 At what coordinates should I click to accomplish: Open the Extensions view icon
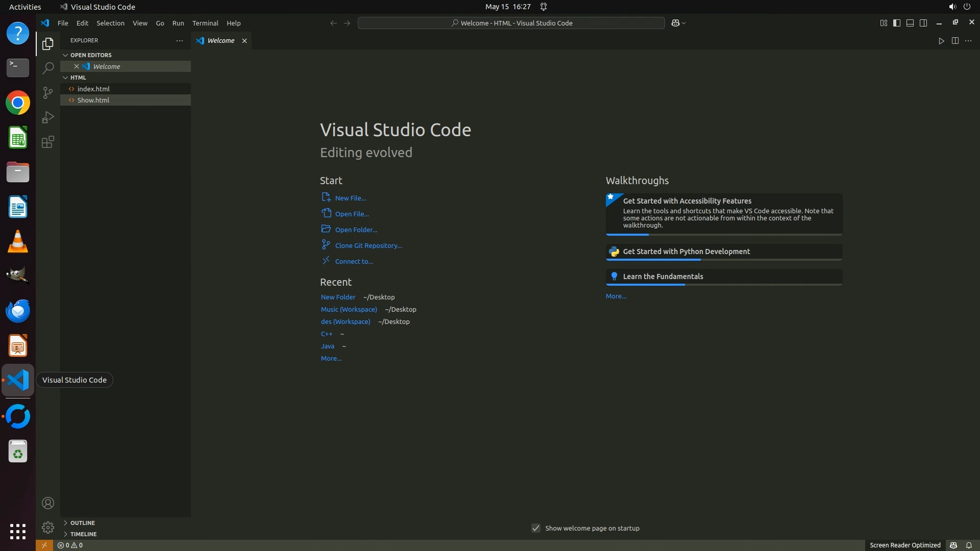48,142
